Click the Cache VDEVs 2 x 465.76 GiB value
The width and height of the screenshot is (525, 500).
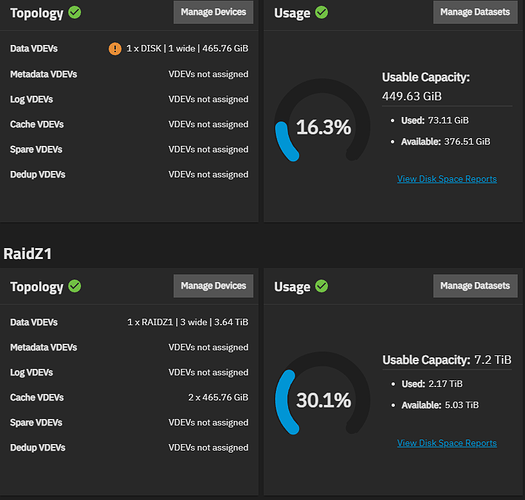[x=218, y=398]
